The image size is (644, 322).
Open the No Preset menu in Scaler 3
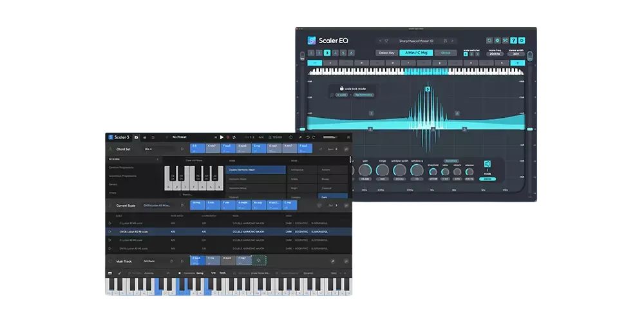pos(180,137)
